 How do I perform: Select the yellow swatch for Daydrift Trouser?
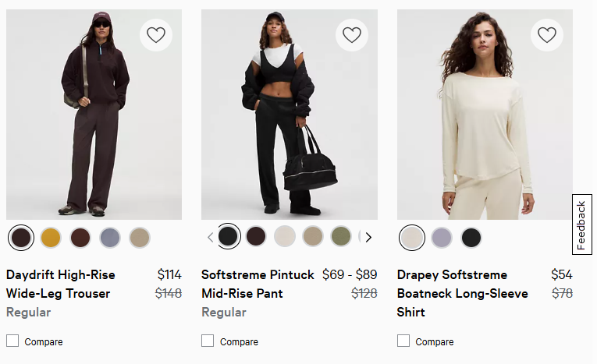51,237
